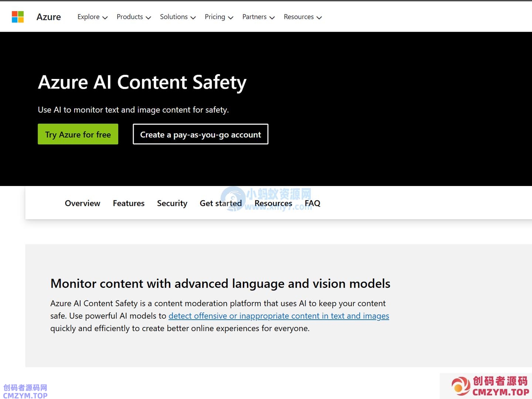Screen dimensions: 532x399
Task: Expand the Explore navigation menu
Action: point(92,17)
